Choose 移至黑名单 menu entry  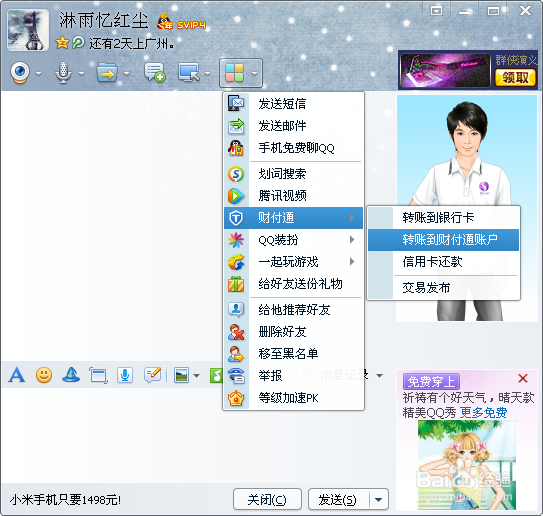[x=293, y=354]
